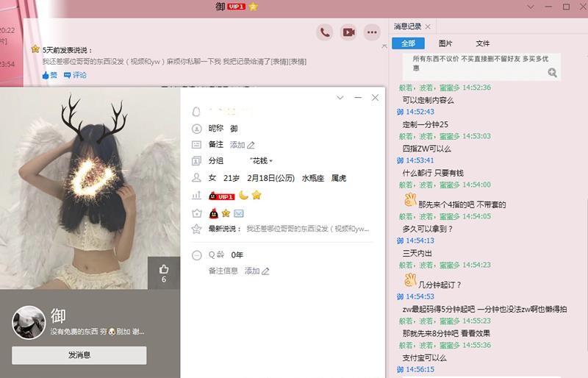The image size is (588, 378).
Task: Switch to the 文件 tab
Action: [483, 43]
